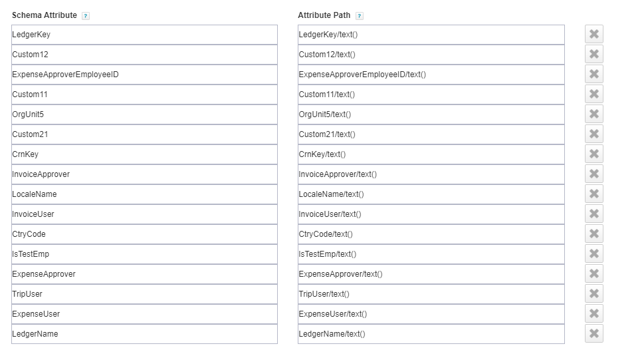The image size is (644, 348).
Task: Delete the TripUser attribute row
Action: pyautogui.click(x=594, y=294)
